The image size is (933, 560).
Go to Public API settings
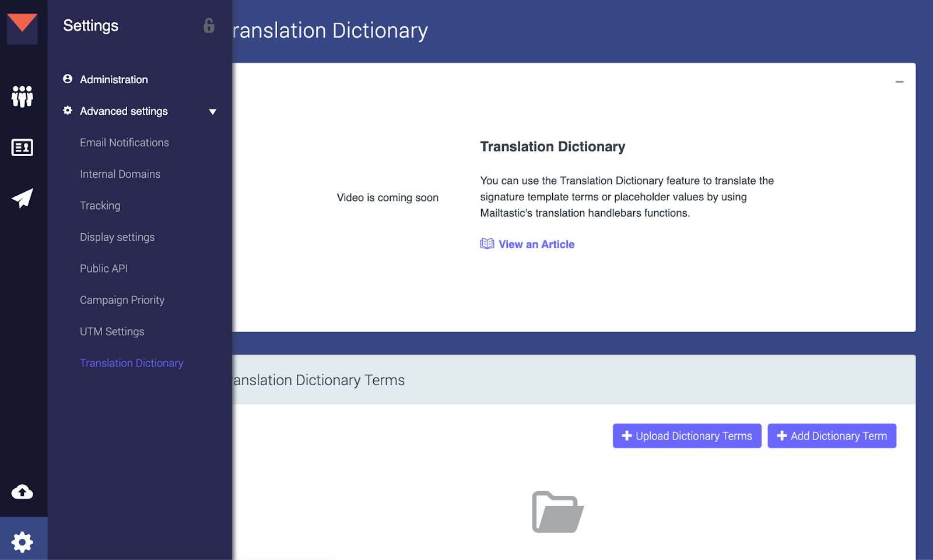tap(104, 268)
